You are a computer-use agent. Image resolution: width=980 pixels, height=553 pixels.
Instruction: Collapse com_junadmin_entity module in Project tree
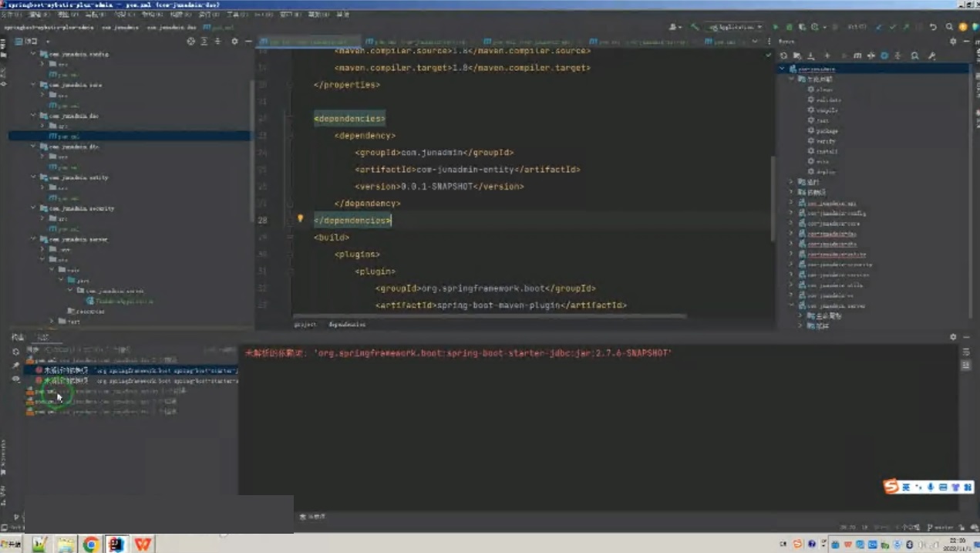33,177
